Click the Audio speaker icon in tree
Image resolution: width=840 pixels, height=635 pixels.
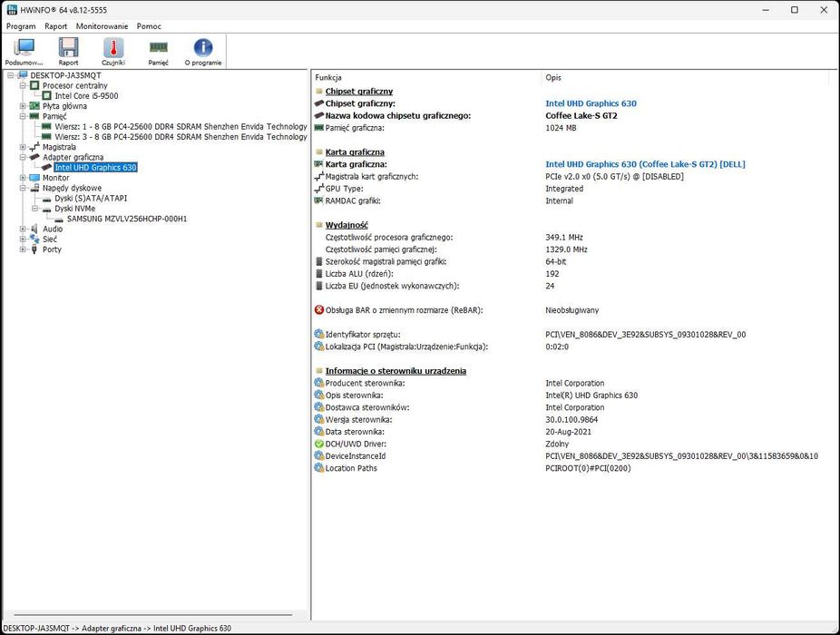34,229
